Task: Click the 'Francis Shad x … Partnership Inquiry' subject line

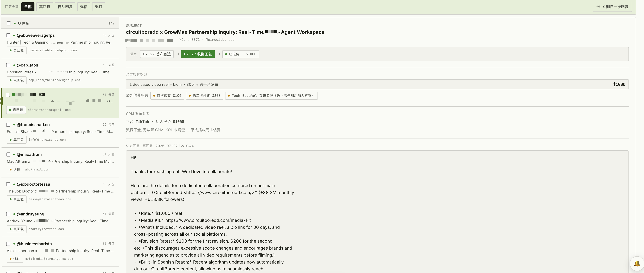Action: click(x=60, y=132)
